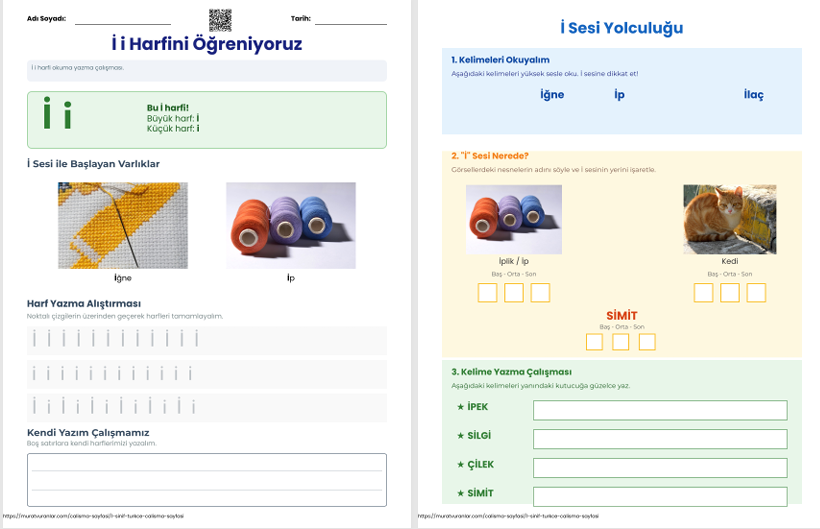Click the thread spools photo above İplik / İp
Screen dimensions: 820x529
click(x=514, y=219)
